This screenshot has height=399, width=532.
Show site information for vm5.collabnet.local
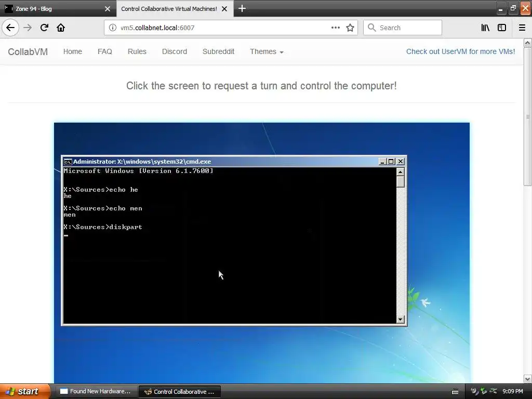click(x=112, y=28)
